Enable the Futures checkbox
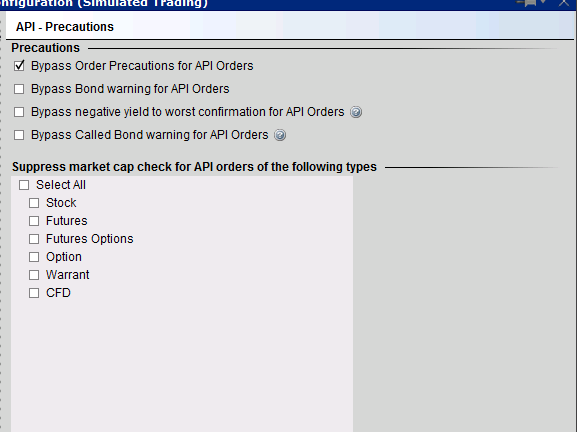 tap(34, 221)
